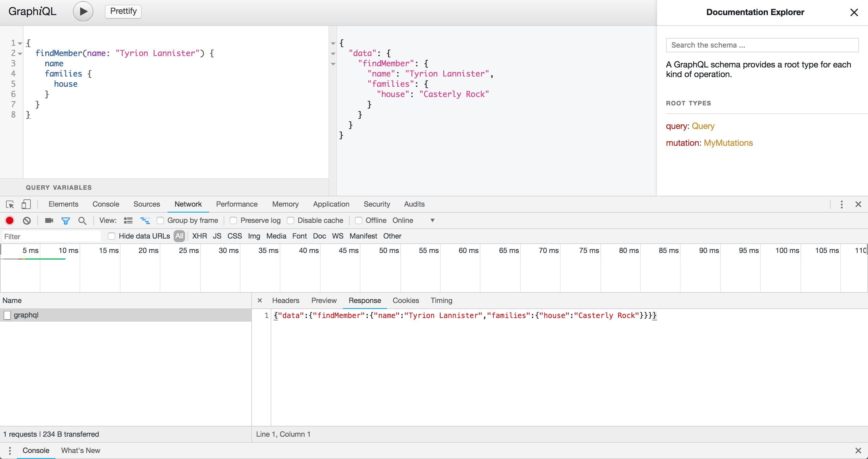Select the Network tab in DevTools
868x459 pixels.
point(188,204)
